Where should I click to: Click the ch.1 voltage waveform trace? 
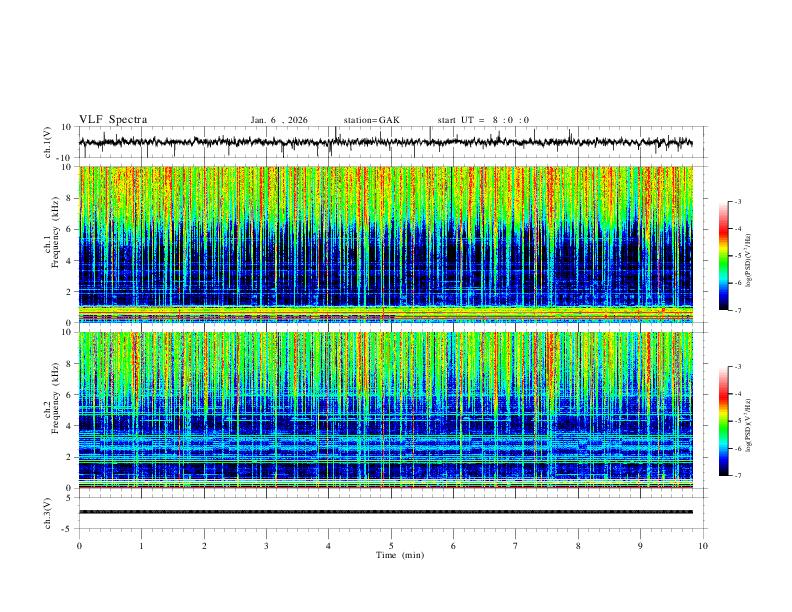pos(385,142)
